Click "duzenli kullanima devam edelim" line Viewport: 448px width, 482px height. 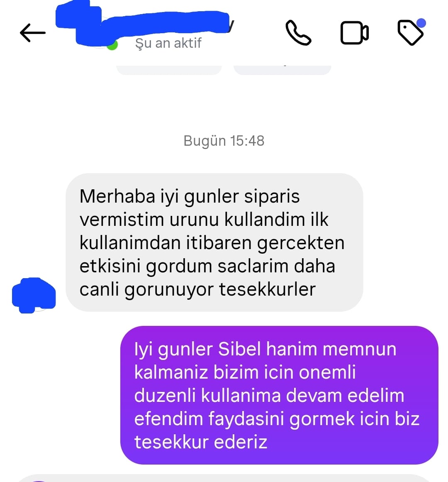(x=269, y=396)
